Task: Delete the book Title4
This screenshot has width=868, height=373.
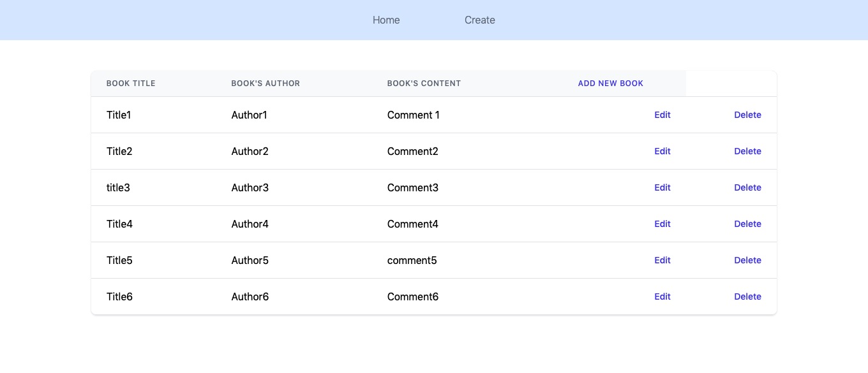Action: tap(747, 224)
